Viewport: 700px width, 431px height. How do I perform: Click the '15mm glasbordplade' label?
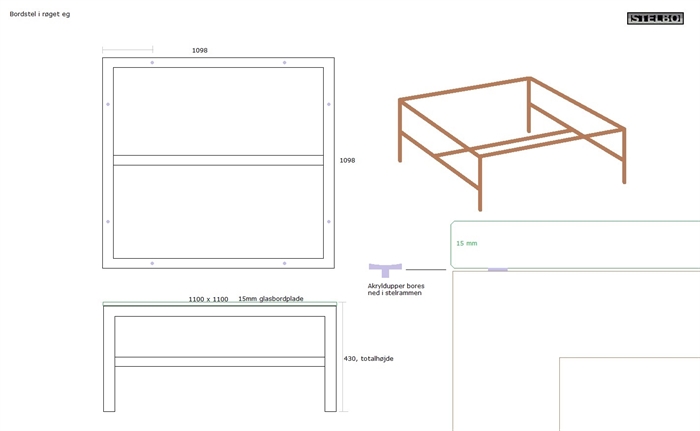coord(270,299)
